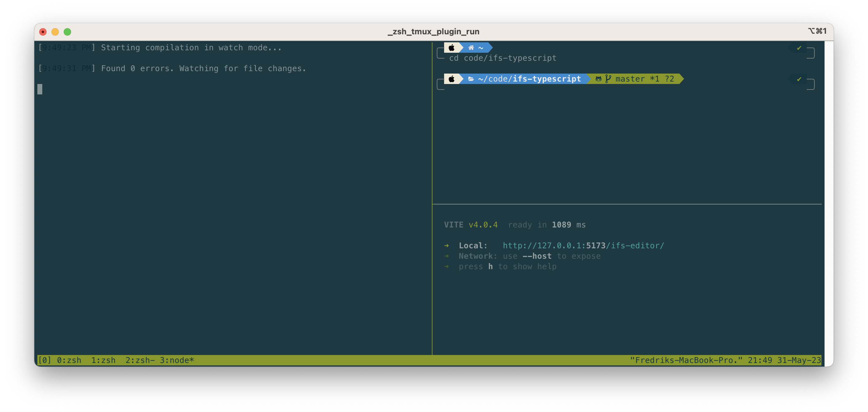
Task: Select the git branch icon before master
Action: pos(608,79)
